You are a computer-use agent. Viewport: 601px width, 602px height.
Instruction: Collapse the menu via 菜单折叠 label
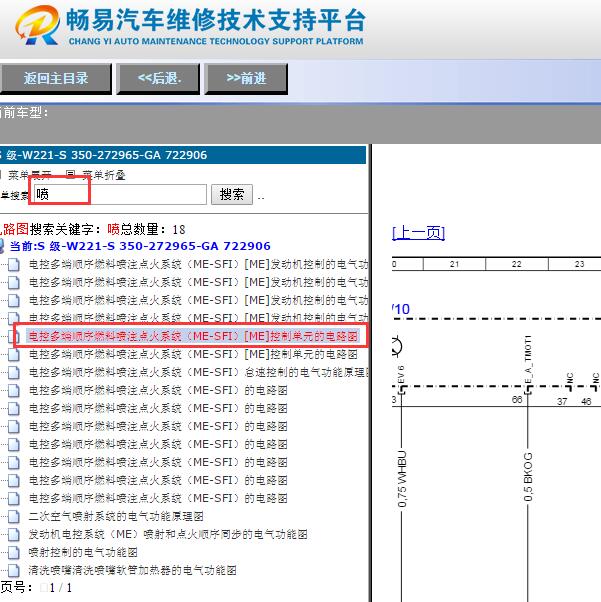[x=103, y=175]
